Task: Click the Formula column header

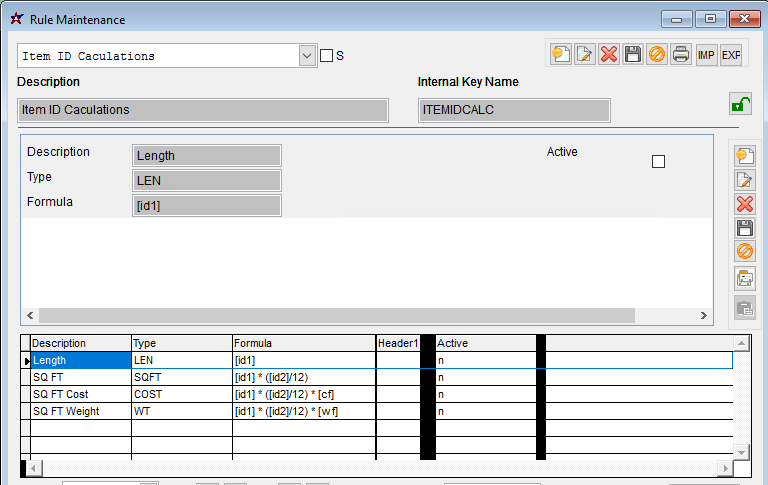Action: point(303,343)
